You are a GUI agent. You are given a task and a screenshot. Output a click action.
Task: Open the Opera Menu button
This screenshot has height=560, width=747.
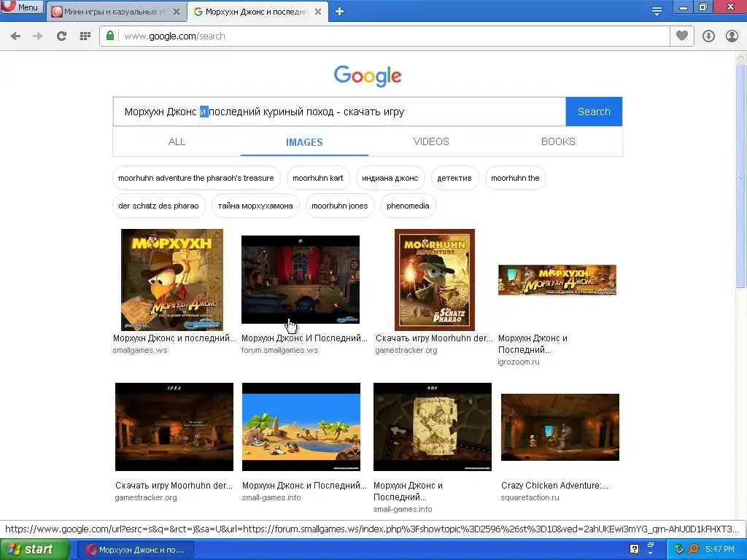22,7
